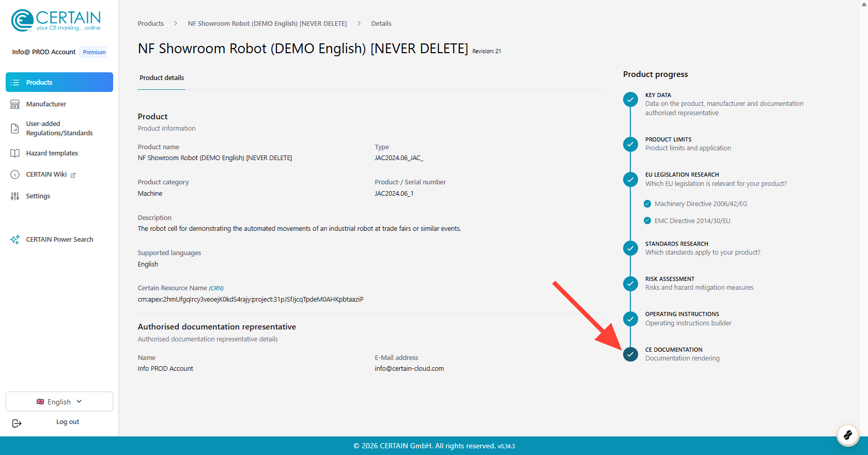Click the Certain Resource Name CRN value
Image resolution: width=868 pixels, height=455 pixels.
tap(251, 300)
